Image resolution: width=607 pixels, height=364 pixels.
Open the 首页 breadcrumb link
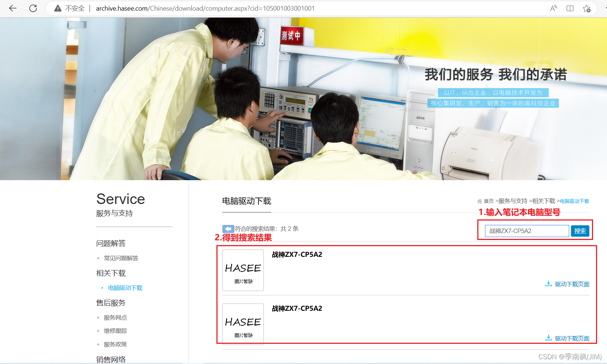coord(489,201)
